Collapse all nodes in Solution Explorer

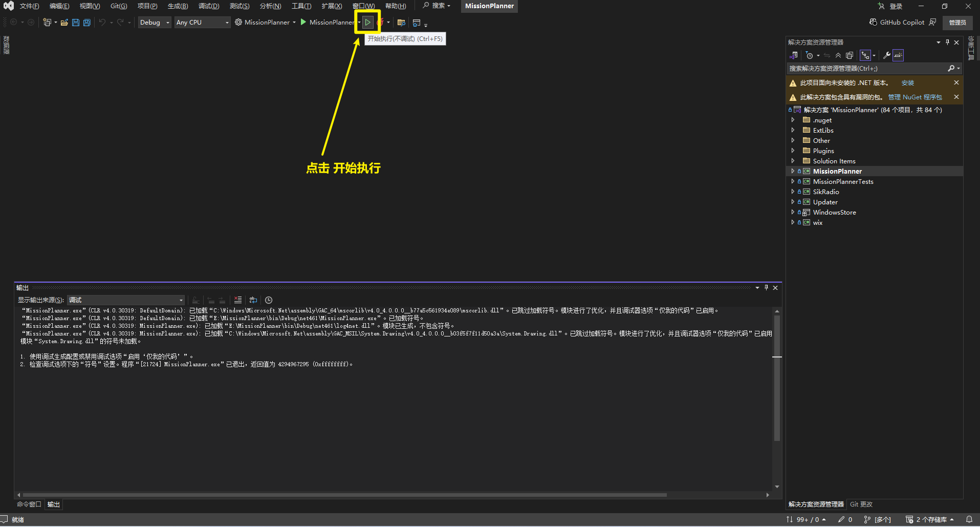[838, 55]
